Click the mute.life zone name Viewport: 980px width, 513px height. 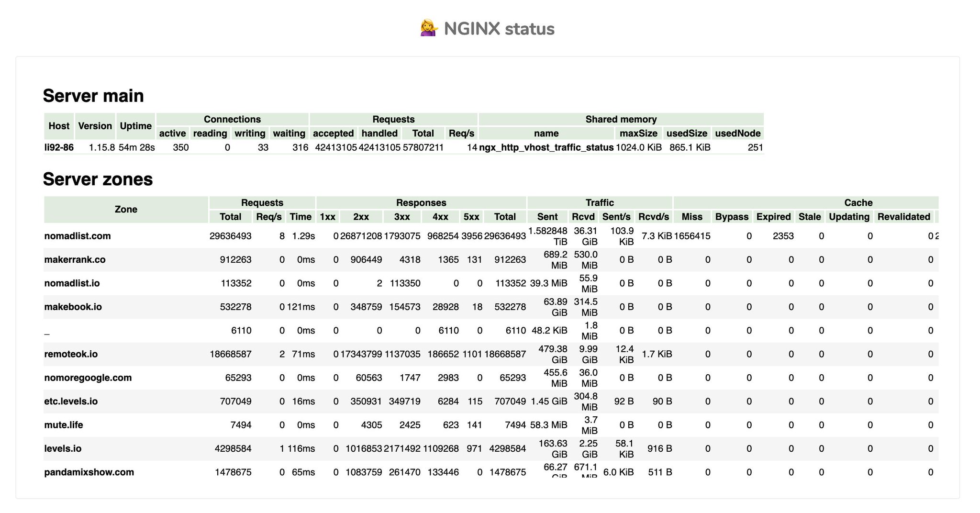(x=63, y=425)
